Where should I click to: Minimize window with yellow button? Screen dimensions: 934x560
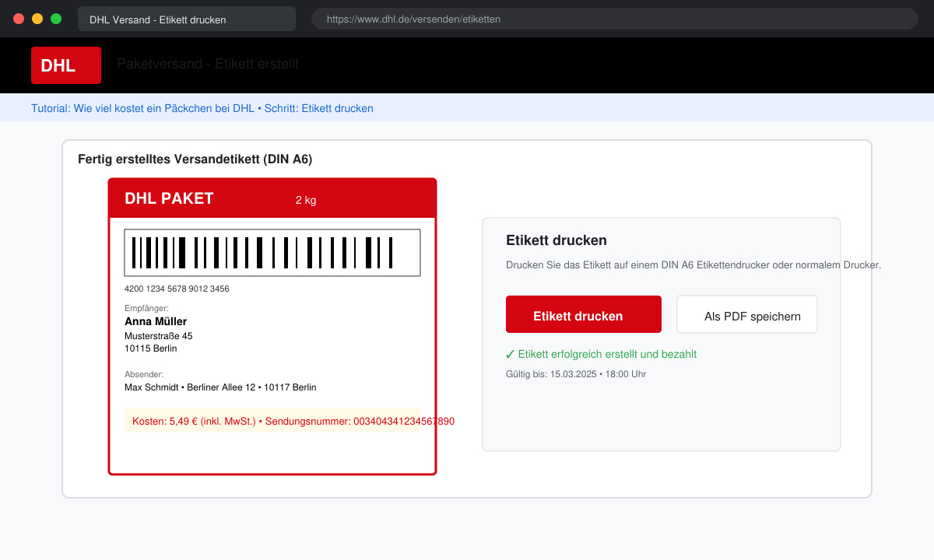tap(37, 19)
